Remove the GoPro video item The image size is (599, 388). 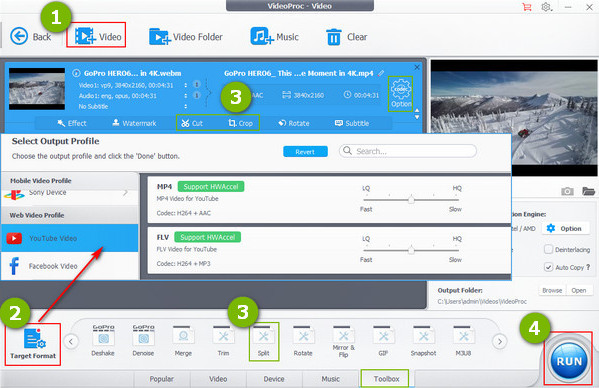tap(417, 67)
